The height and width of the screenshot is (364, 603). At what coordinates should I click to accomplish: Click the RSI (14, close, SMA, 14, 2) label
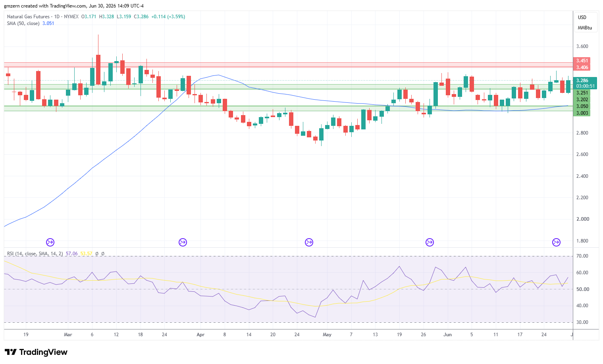tap(35, 254)
